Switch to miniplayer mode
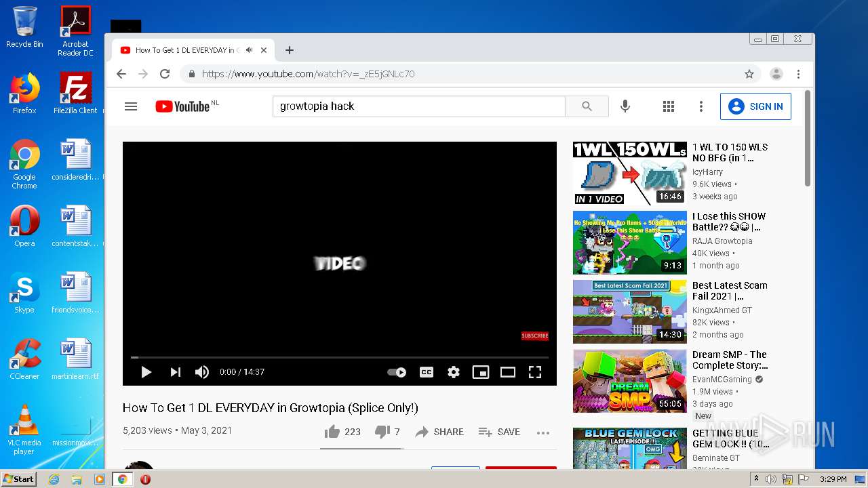Screen dimensions: 868x488 coord(481,372)
